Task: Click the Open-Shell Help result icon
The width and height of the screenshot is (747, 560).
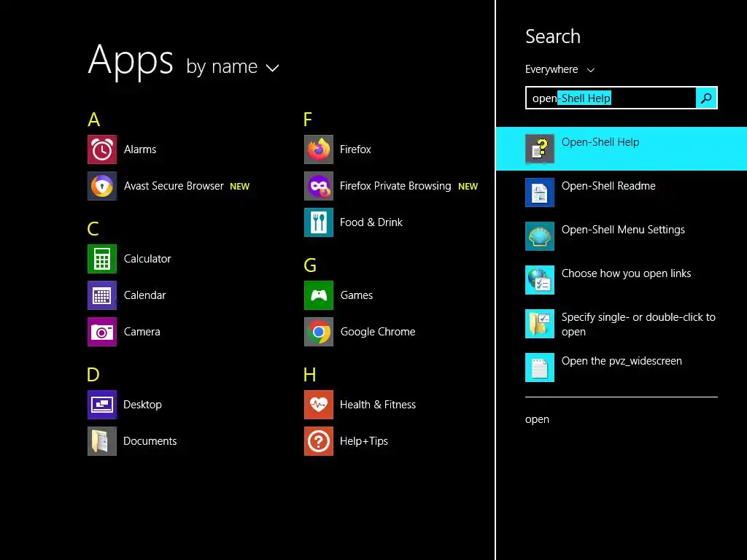Action: (x=540, y=149)
